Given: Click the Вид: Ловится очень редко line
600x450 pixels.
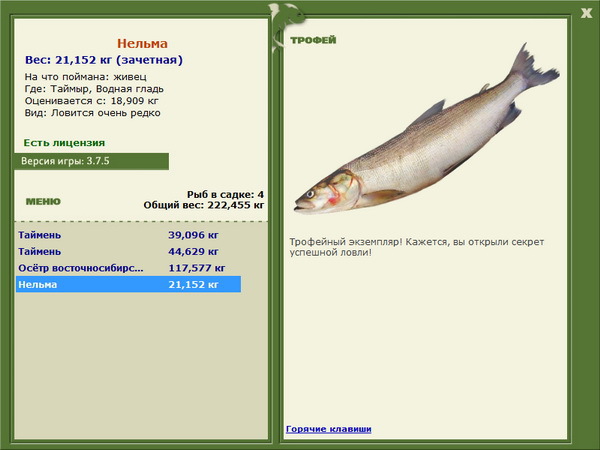Looking at the screenshot, I should [x=93, y=113].
